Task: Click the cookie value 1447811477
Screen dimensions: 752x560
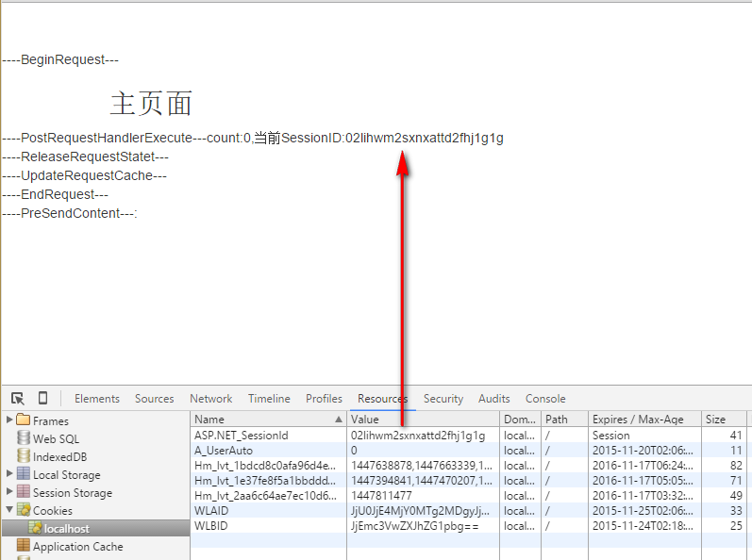Action: (x=381, y=496)
